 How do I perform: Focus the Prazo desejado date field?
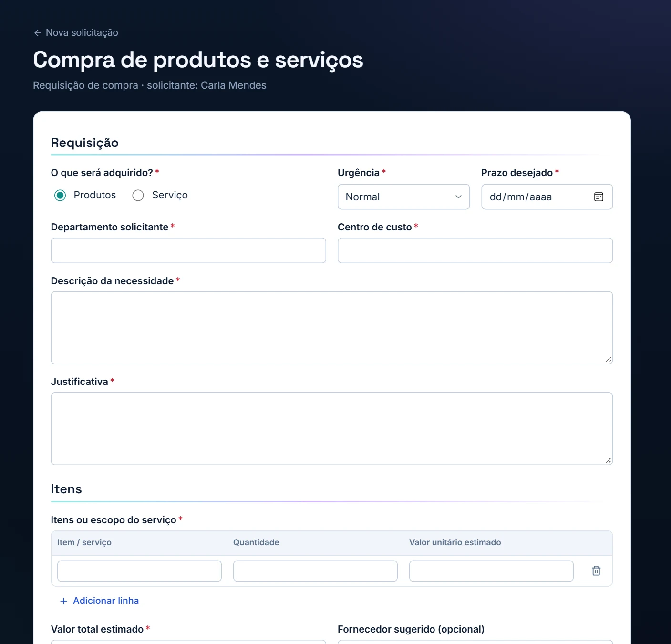(547, 197)
